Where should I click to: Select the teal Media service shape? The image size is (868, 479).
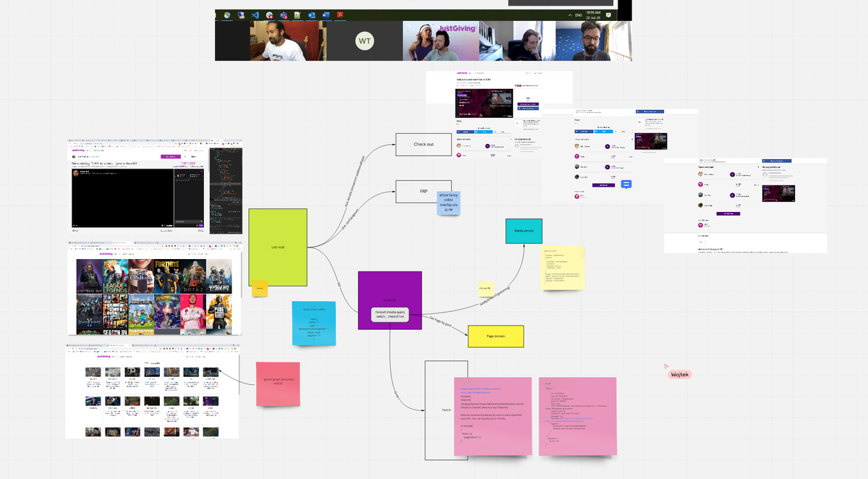click(x=524, y=231)
